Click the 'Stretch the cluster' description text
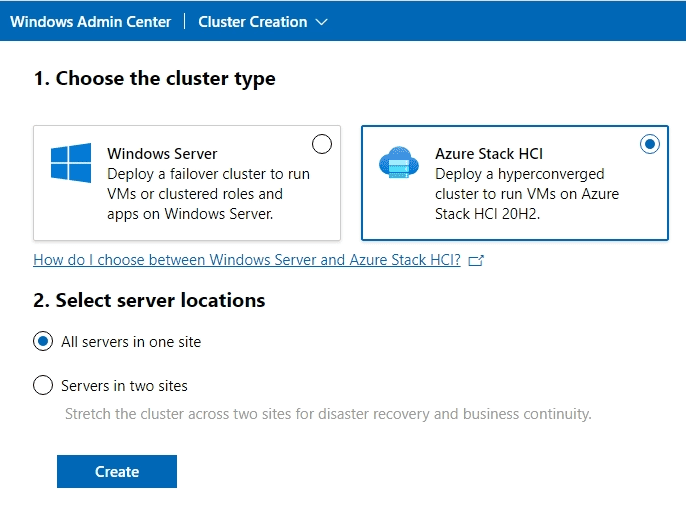686x513 pixels. (x=328, y=414)
